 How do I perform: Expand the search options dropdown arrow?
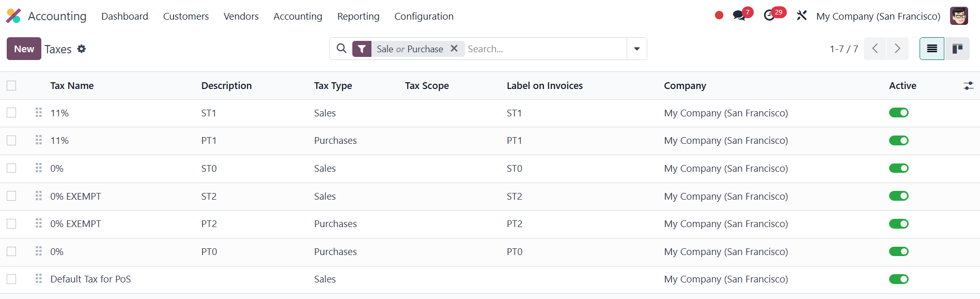pos(637,49)
